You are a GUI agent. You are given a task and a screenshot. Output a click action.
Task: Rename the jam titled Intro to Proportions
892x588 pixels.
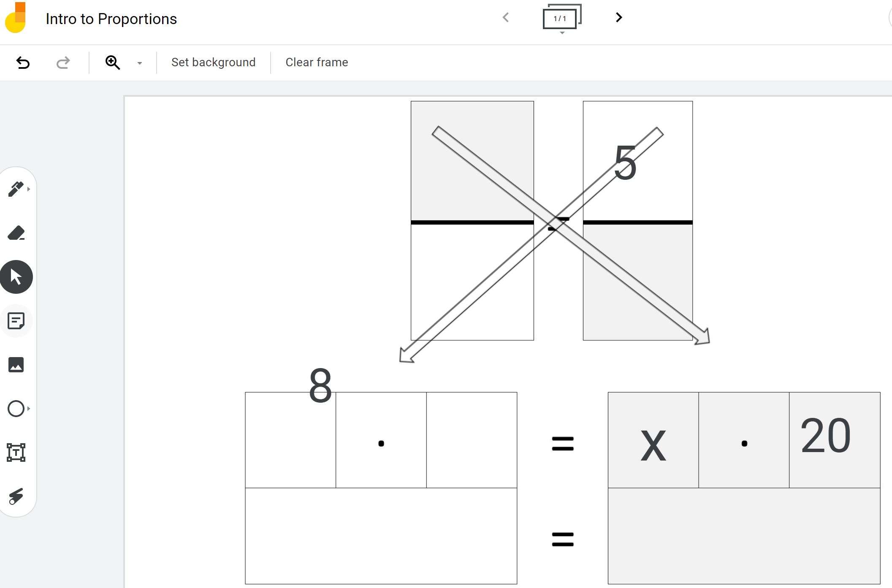point(111,18)
